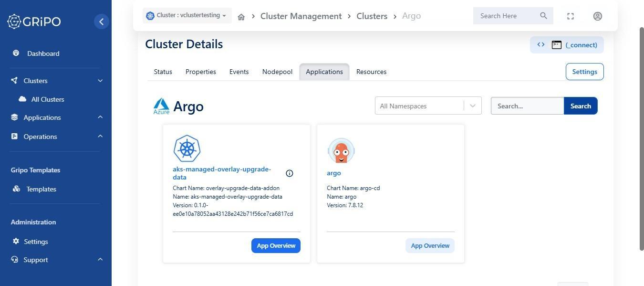
Task: Switch to the Resources tab
Action: 371,72
